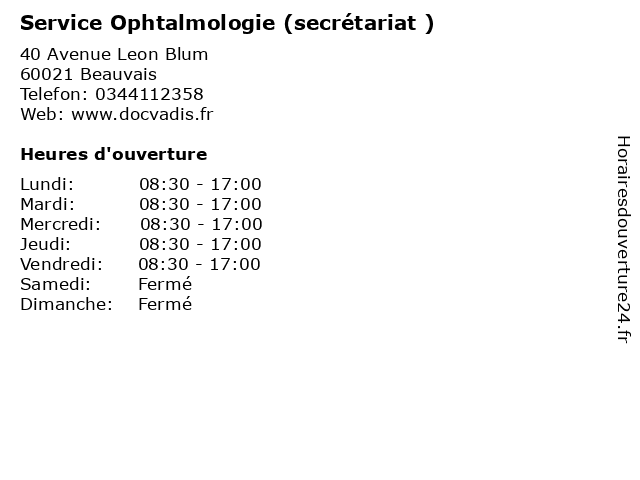The width and height of the screenshot is (640, 480).
Task: Click the Samedi Fermé status
Action: point(165,284)
